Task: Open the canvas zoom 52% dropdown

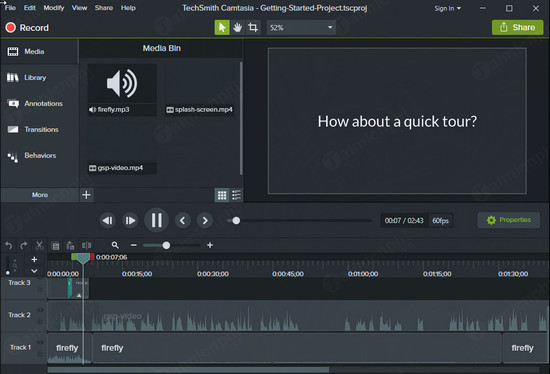Action: (301, 27)
